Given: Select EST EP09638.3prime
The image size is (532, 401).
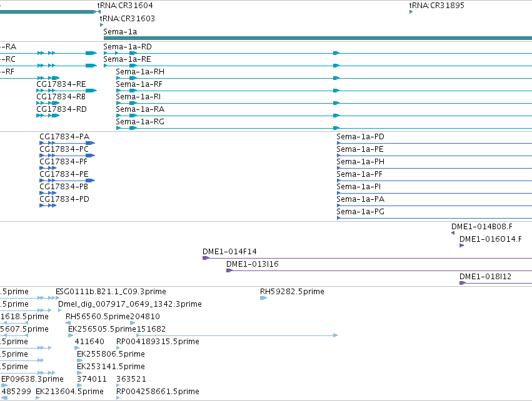Looking at the screenshot, I should click(x=33, y=380).
